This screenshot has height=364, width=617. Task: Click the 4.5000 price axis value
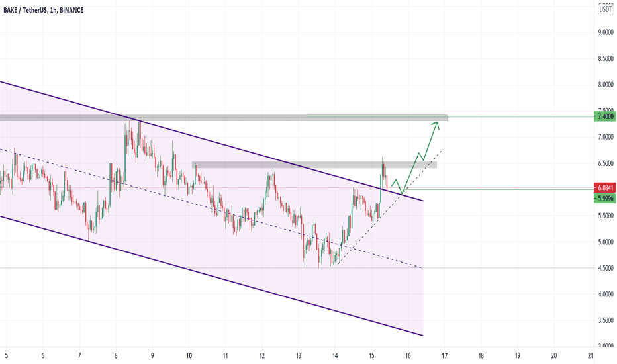click(x=606, y=268)
